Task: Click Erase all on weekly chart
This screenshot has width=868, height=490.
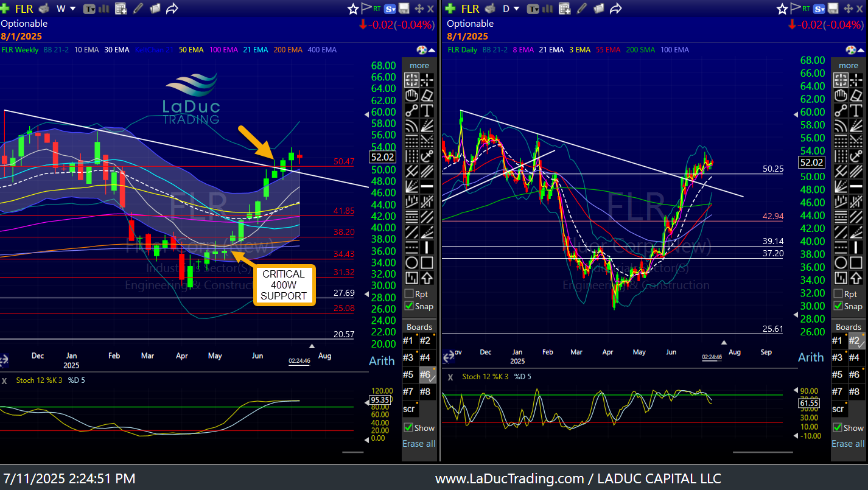Action: tap(419, 443)
